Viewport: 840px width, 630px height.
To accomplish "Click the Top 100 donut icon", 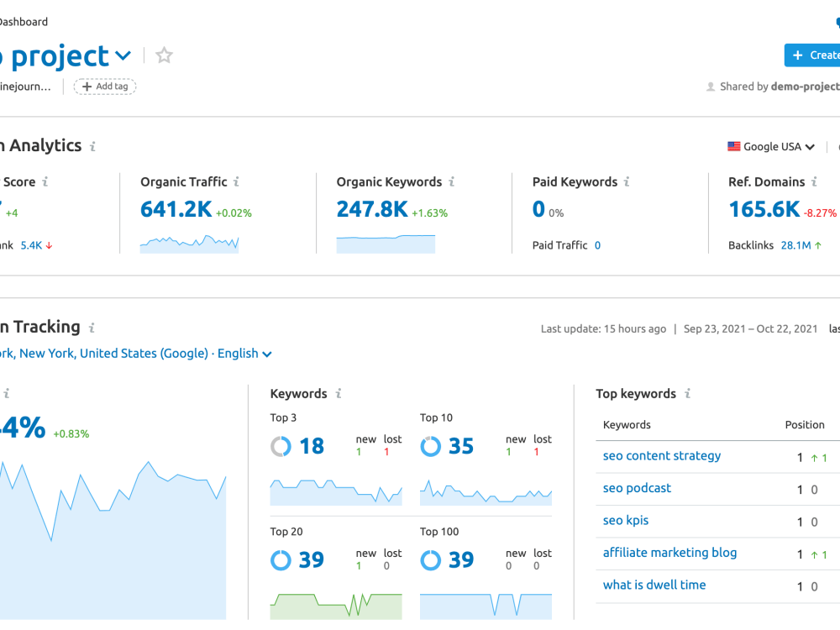I will click(431, 560).
